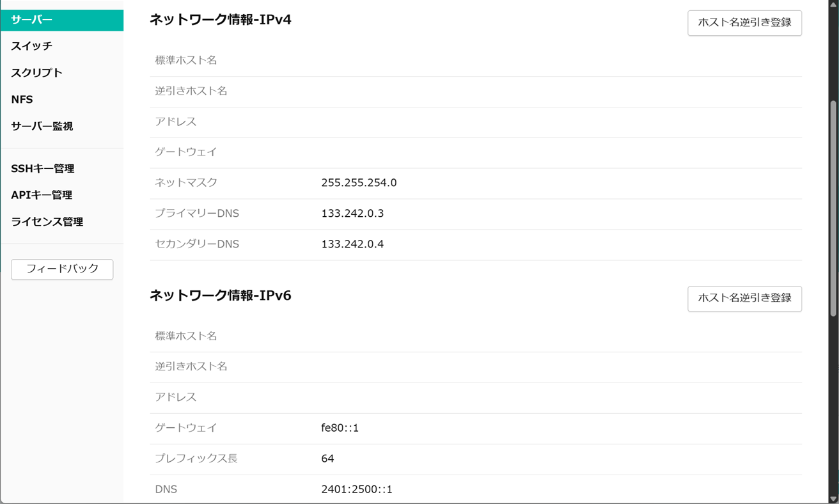Open the NFS sidebar item
This screenshot has width=839, height=504.
[x=22, y=100]
